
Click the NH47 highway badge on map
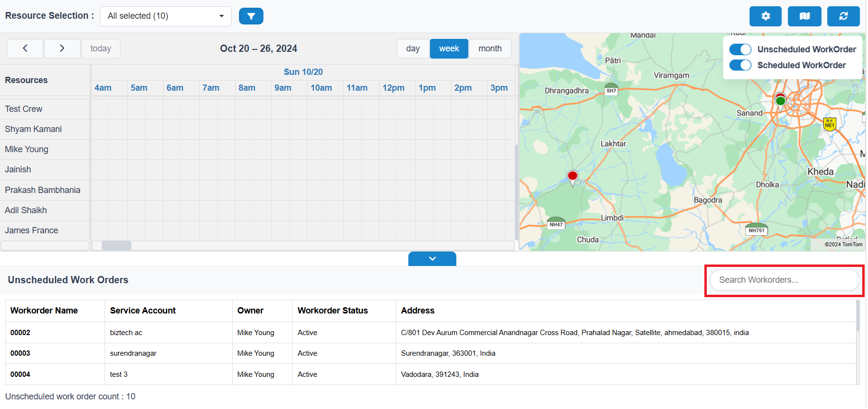[556, 224]
